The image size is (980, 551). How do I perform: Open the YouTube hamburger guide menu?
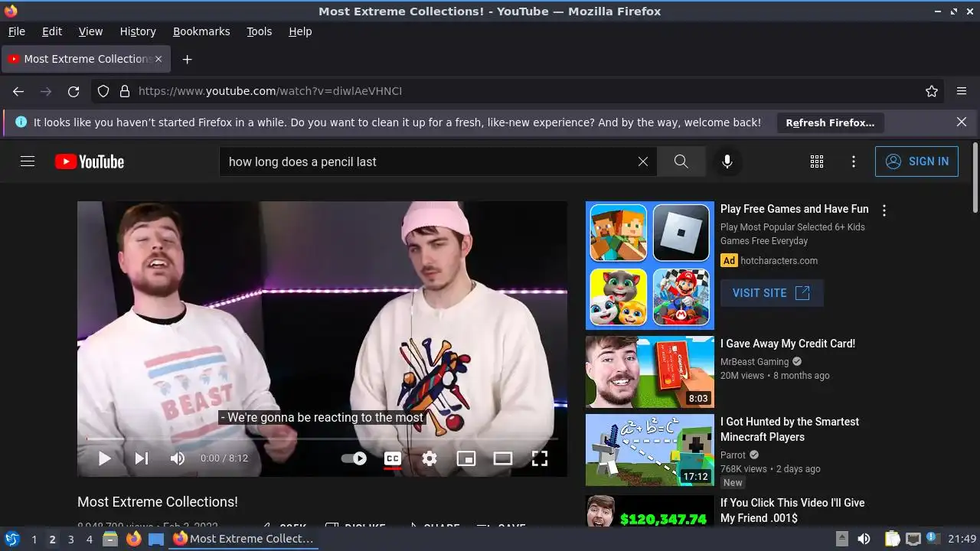tap(28, 161)
